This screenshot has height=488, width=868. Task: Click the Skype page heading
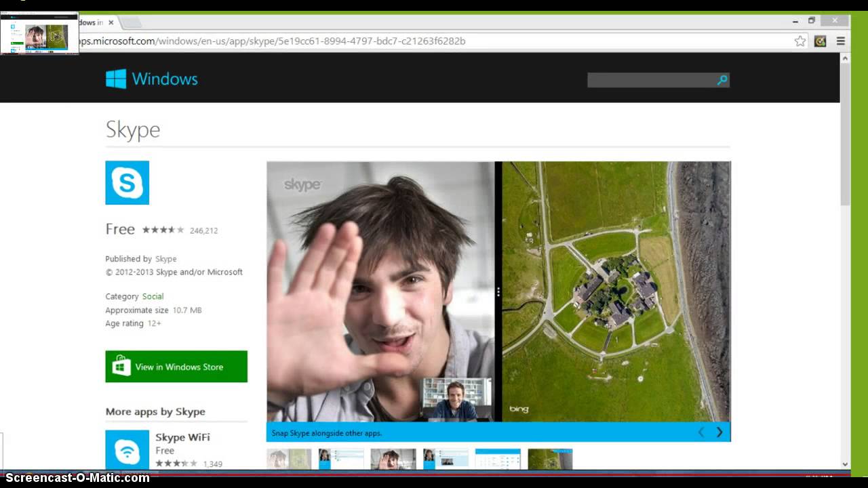click(x=133, y=129)
